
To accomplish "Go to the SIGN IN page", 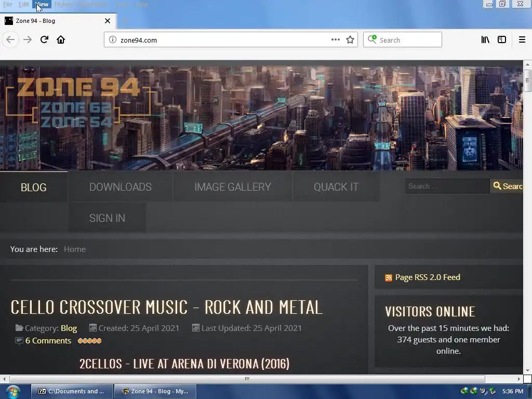I will (x=107, y=218).
